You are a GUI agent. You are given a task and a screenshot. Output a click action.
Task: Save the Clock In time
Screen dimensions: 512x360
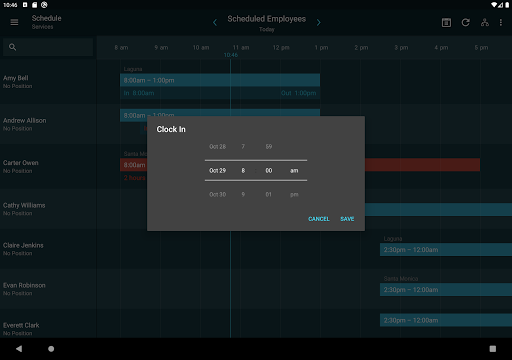347,219
